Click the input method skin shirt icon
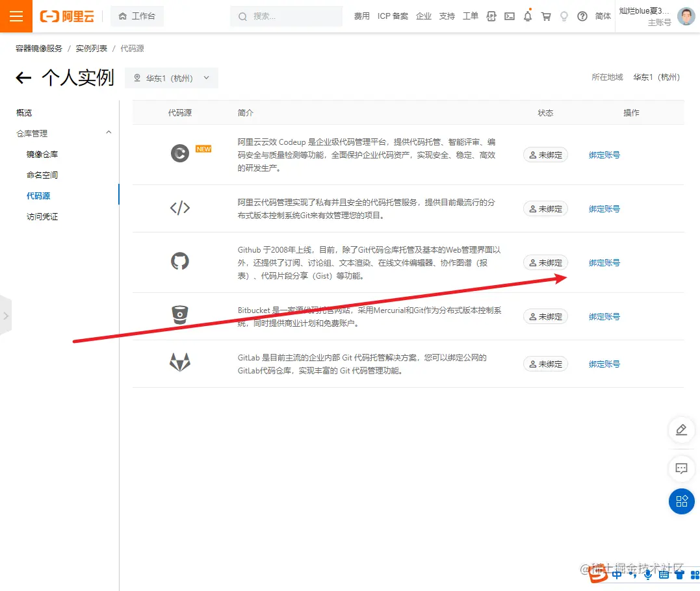The image size is (700, 591). pyautogui.click(x=679, y=575)
